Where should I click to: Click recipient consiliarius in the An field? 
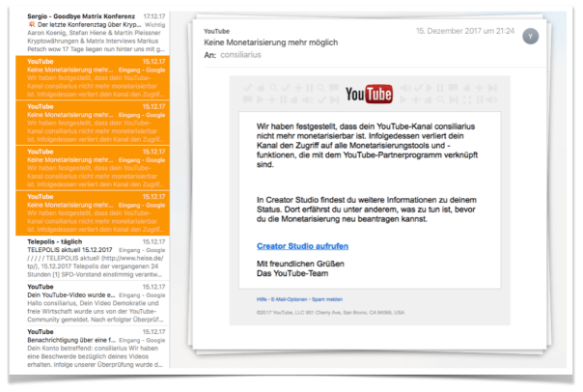(x=240, y=55)
